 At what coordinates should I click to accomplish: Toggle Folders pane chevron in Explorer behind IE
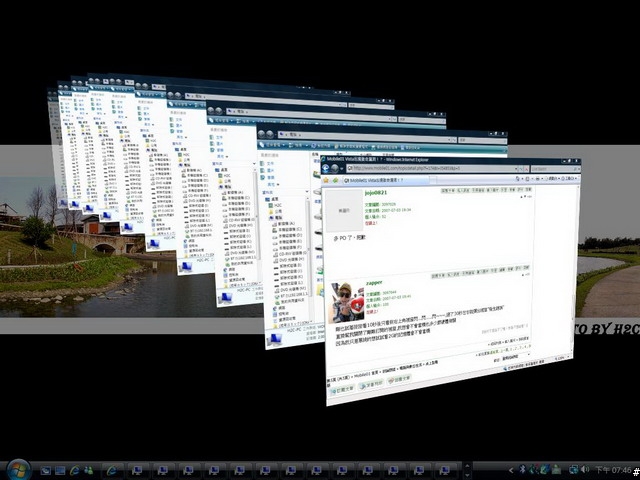point(307,192)
